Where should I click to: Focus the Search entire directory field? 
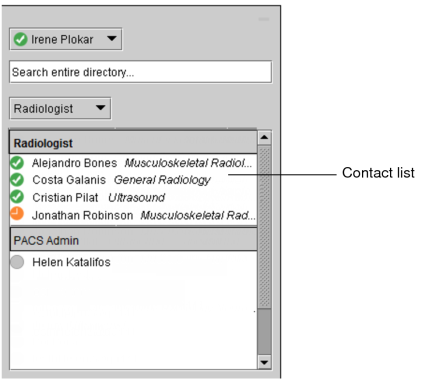point(140,72)
